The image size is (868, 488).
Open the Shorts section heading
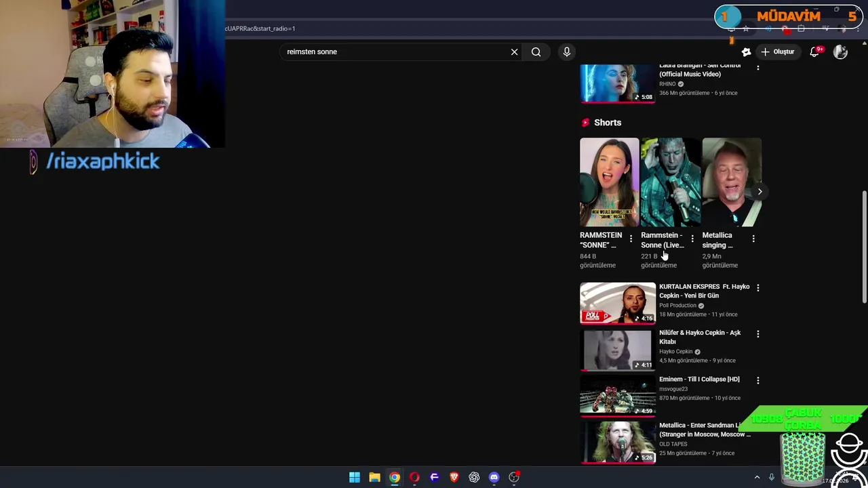click(608, 123)
